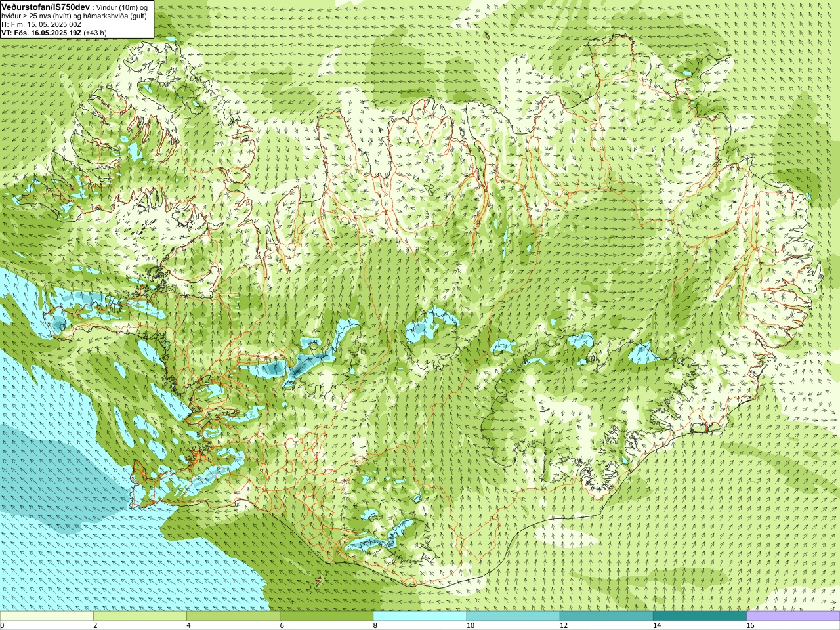Click the dark teal 14–16 m/s legend swatch
Screen dimensions: 840x630
tap(700, 616)
